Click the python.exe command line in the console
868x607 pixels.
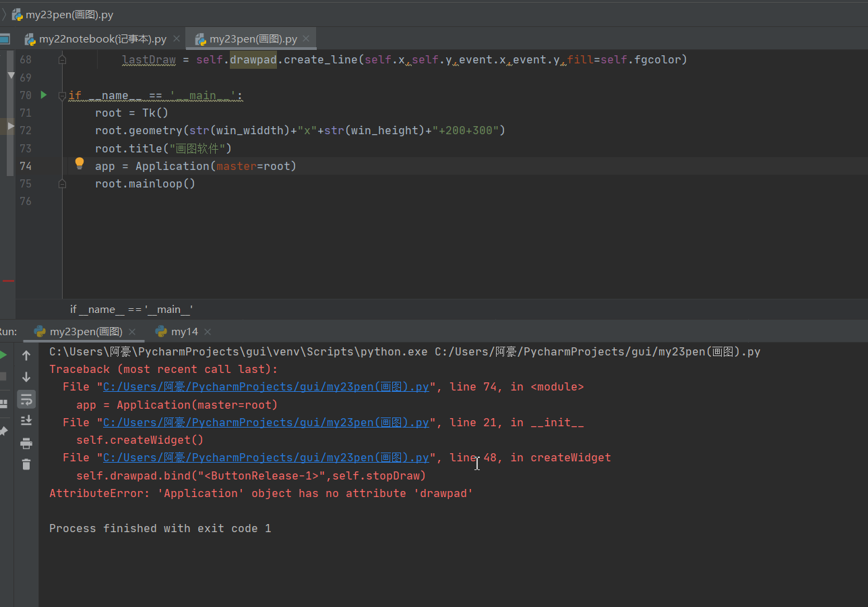click(404, 351)
